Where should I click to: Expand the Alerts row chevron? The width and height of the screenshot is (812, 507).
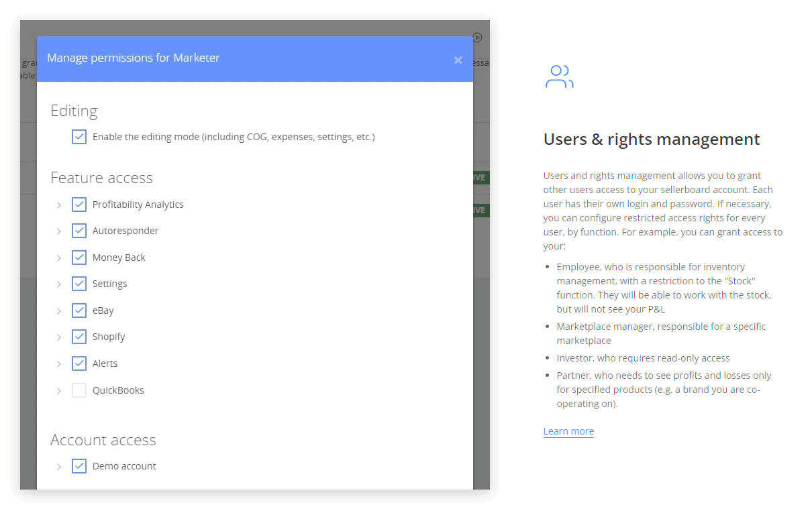pos(59,363)
